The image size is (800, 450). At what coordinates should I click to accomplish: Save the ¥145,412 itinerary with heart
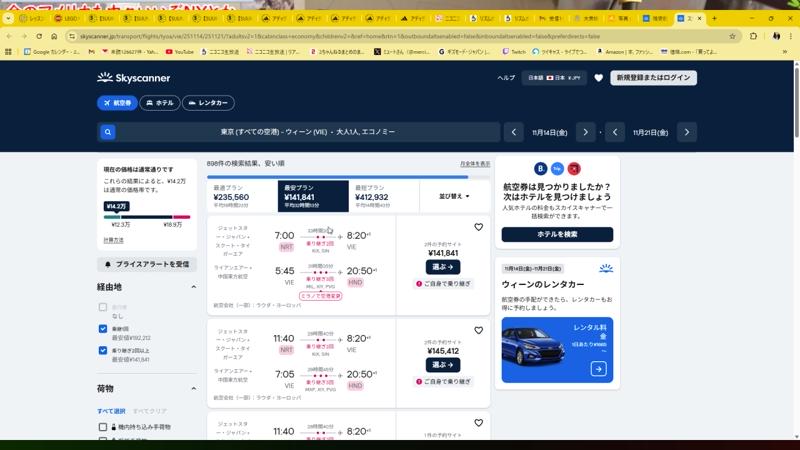pos(479,331)
